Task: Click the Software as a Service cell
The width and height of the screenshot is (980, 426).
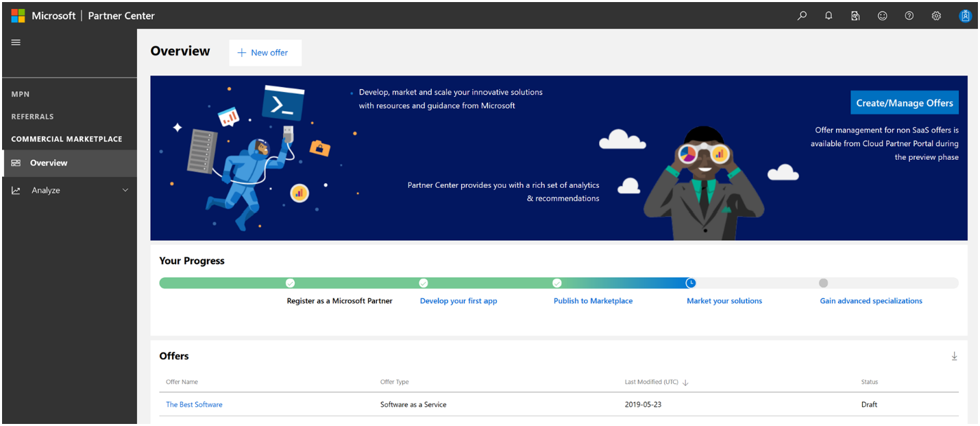Action: click(413, 405)
